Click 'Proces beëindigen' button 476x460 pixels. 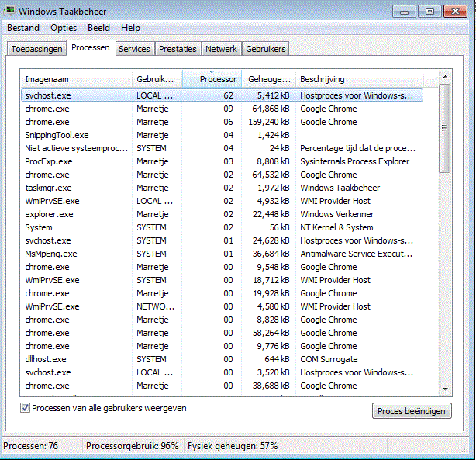412,410
